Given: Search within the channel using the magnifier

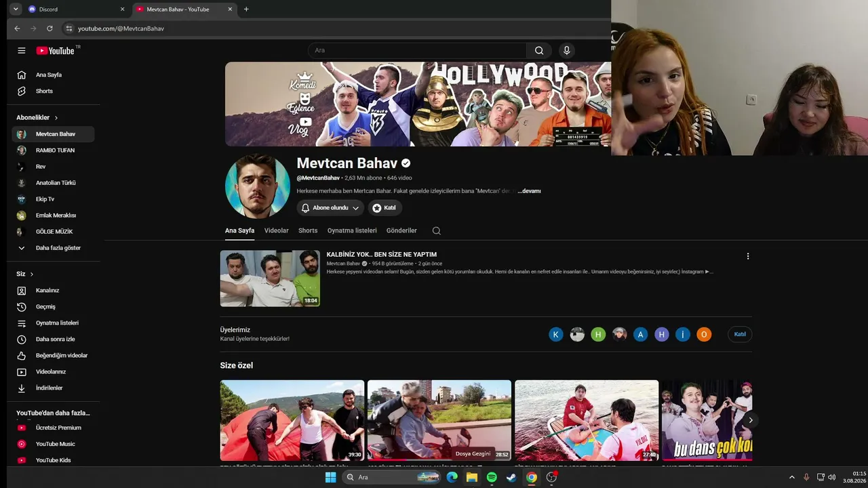Looking at the screenshot, I should pyautogui.click(x=437, y=230).
